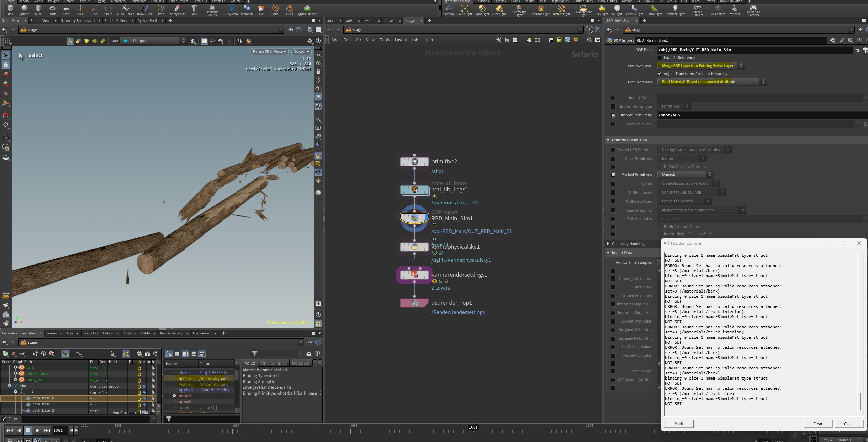Viewport: 868px width, 442px height.
Task: Click the SOP Path input field
Action: (754, 50)
